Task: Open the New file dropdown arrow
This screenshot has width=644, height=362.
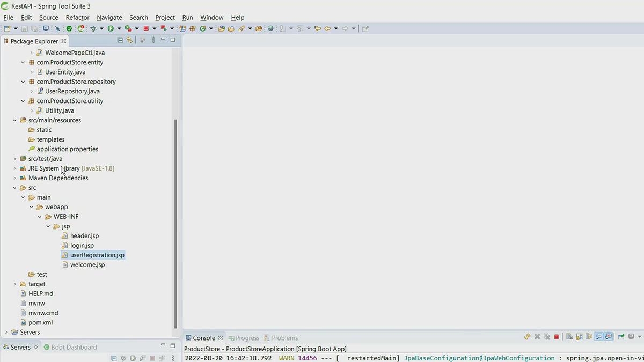Action: (x=15, y=28)
